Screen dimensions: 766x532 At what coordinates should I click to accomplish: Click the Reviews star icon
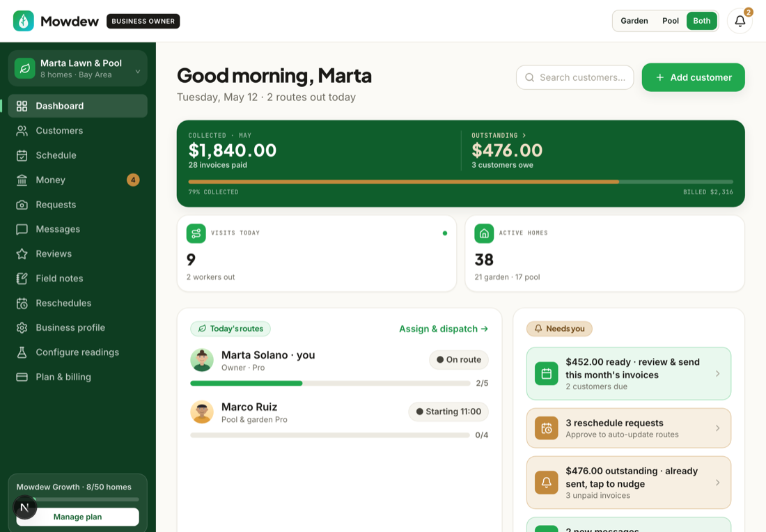click(x=22, y=253)
